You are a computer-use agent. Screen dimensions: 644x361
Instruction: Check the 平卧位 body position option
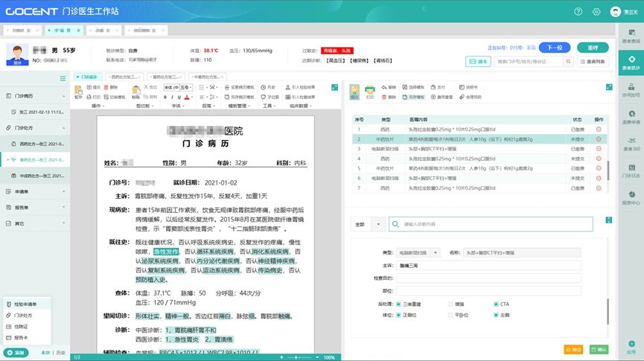pos(450,315)
